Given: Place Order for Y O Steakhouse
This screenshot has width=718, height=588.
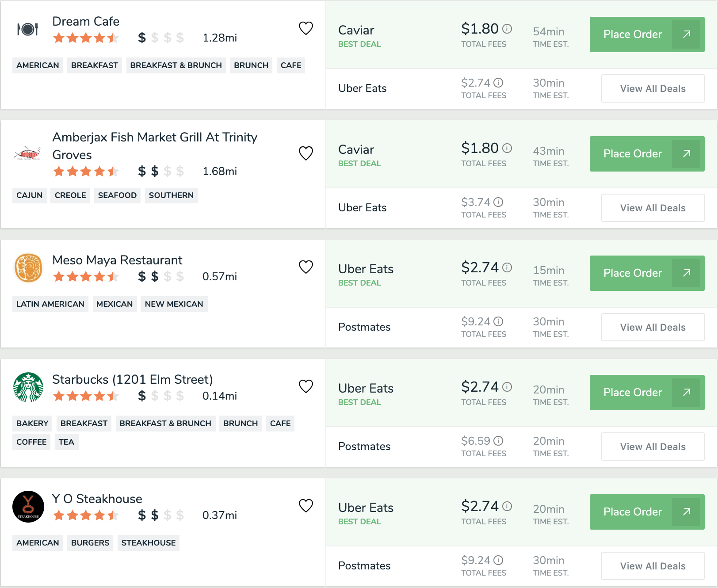Looking at the screenshot, I should point(647,512).
